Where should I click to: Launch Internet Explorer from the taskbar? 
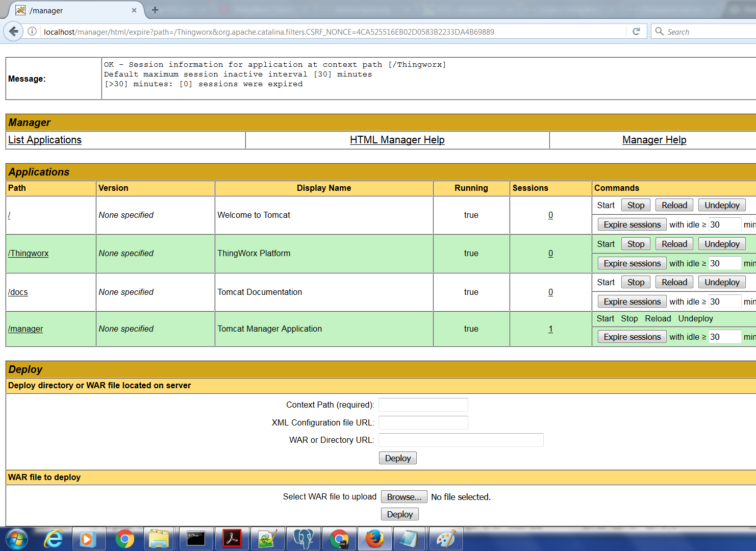pos(53,539)
